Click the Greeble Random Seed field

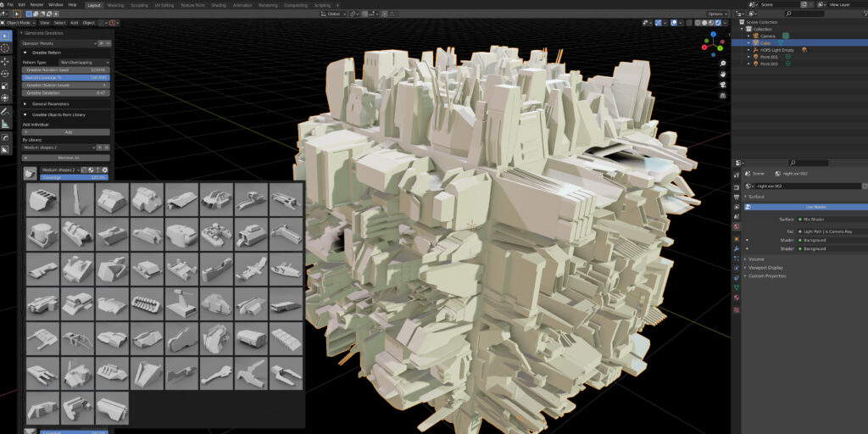pos(66,70)
